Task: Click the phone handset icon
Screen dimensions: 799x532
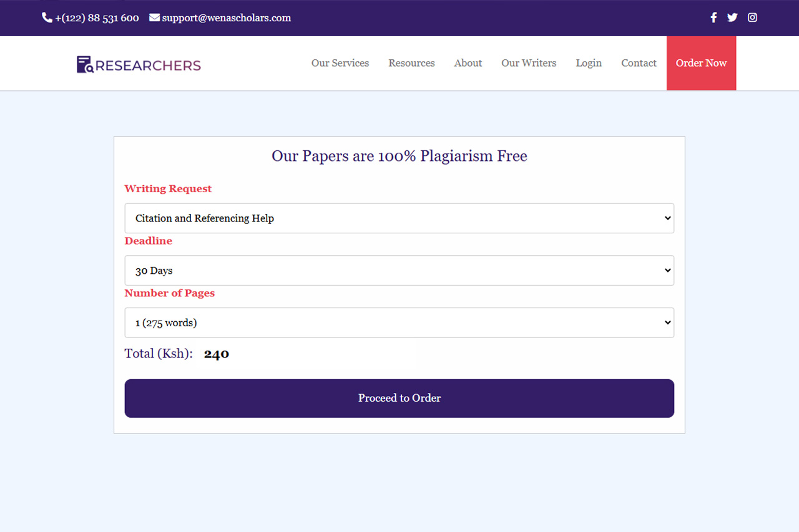Action: [x=47, y=17]
